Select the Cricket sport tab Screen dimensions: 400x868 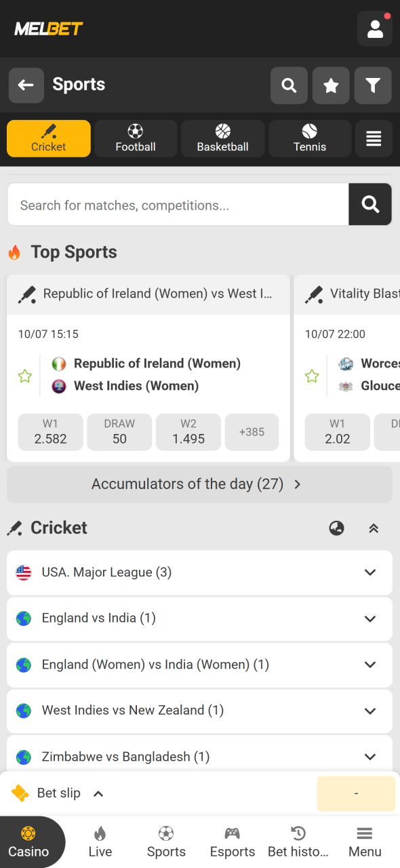(x=49, y=138)
